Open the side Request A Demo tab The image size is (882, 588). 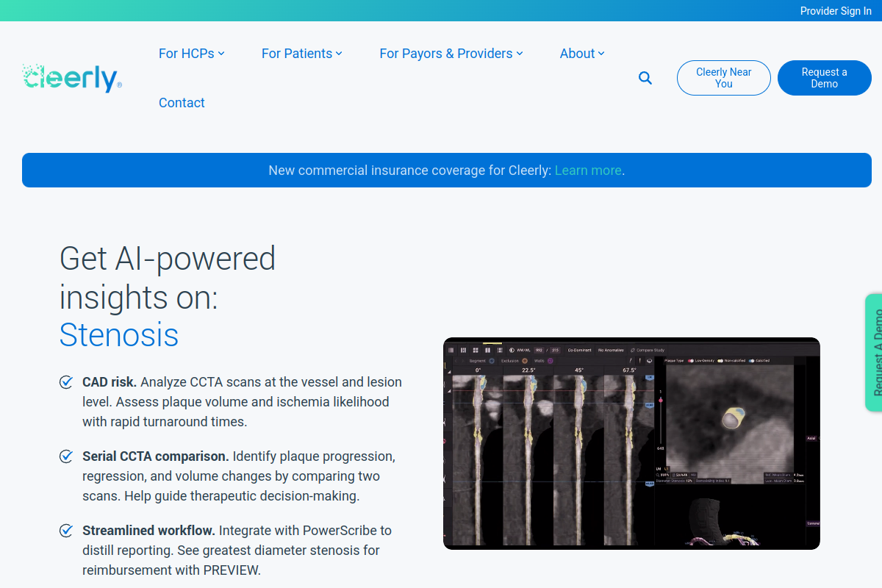[874, 353]
